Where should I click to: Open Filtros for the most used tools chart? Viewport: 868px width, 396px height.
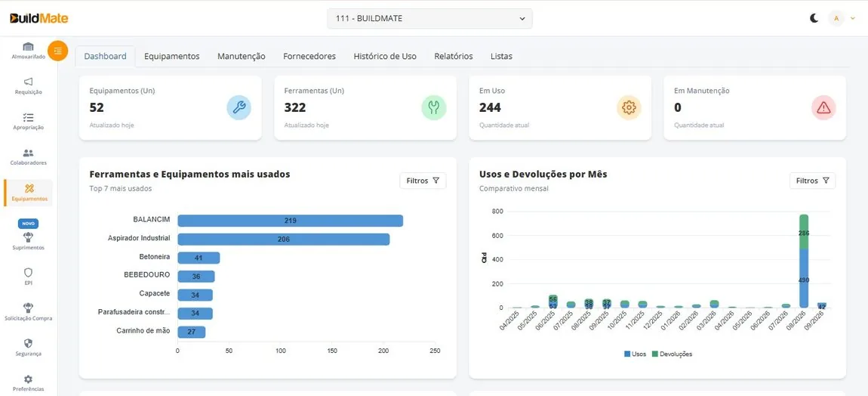423,181
